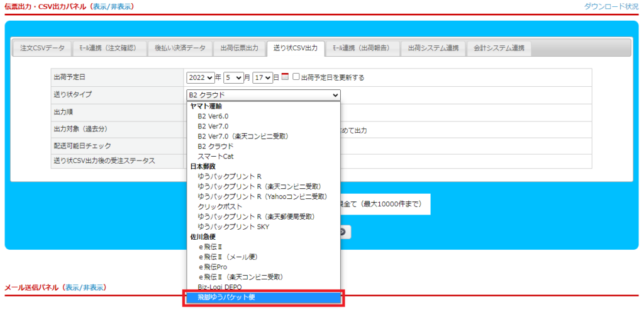Collapse the 送り状タイプ dropdown showing B2 クラウド
This screenshot has height=309, width=644.
click(264, 95)
